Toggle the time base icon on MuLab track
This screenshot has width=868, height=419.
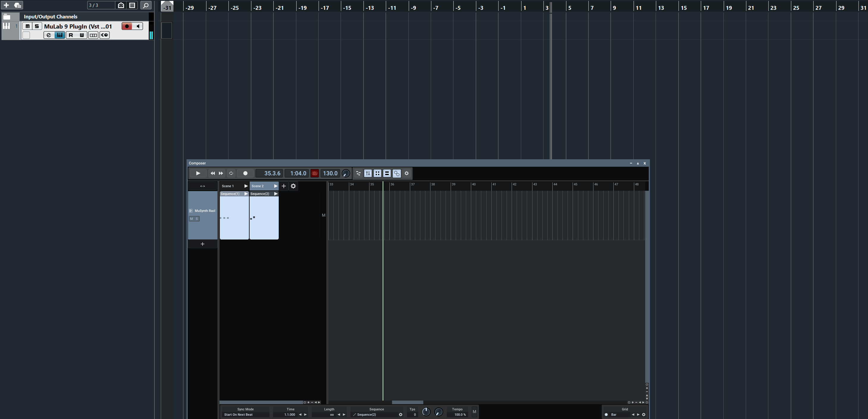104,35
